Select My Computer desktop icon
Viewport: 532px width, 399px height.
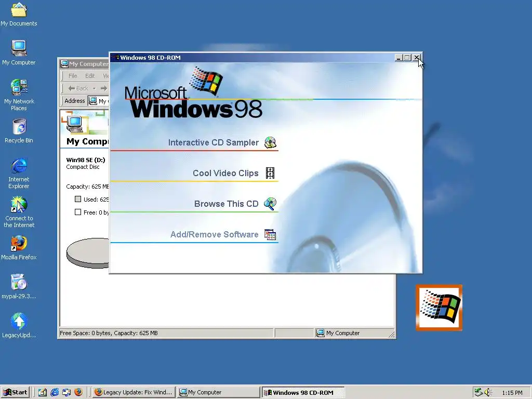(19, 53)
